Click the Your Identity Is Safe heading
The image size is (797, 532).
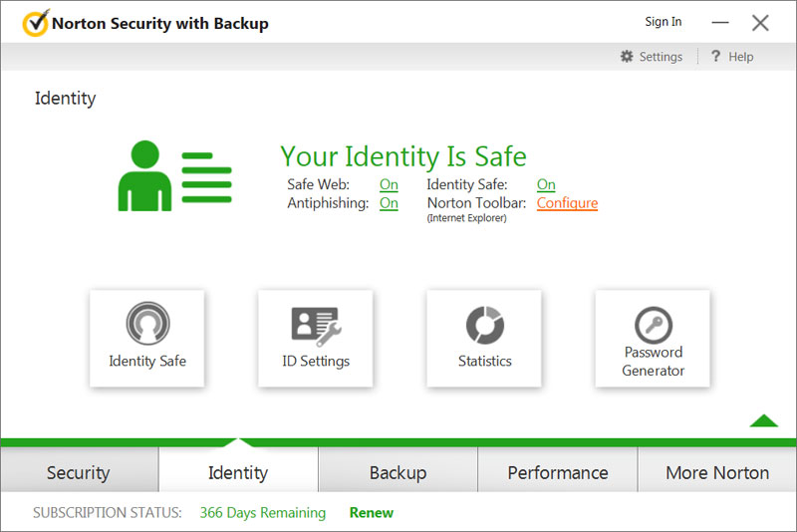tap(403, 156)
